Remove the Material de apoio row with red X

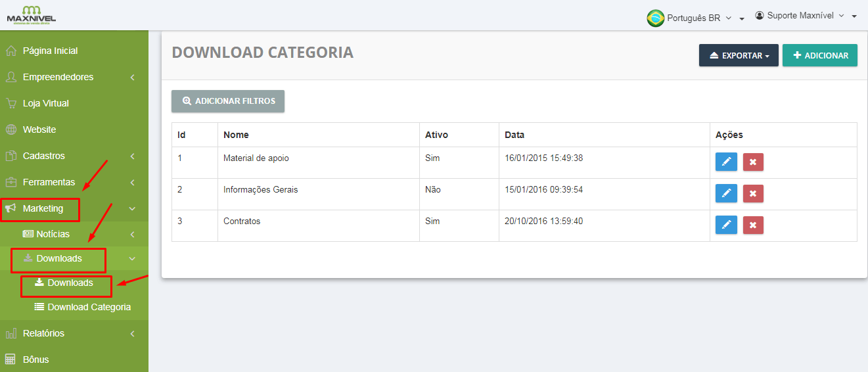point(753,162)
